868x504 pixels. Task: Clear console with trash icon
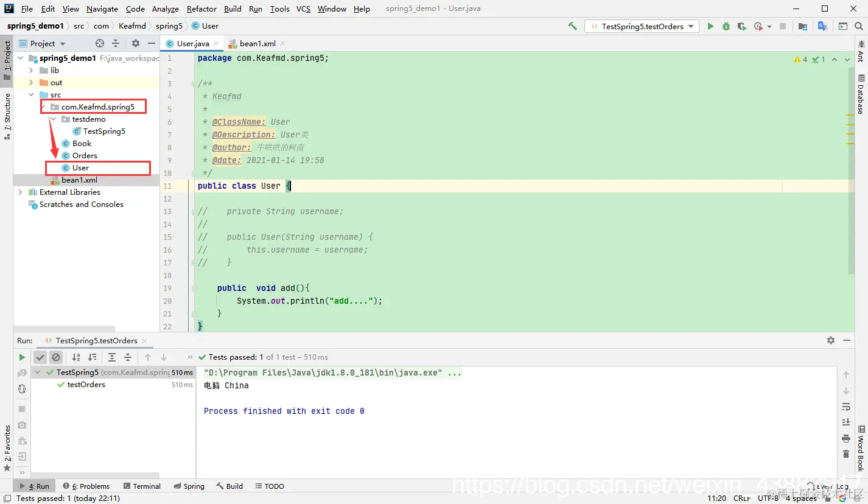[845, 454]
